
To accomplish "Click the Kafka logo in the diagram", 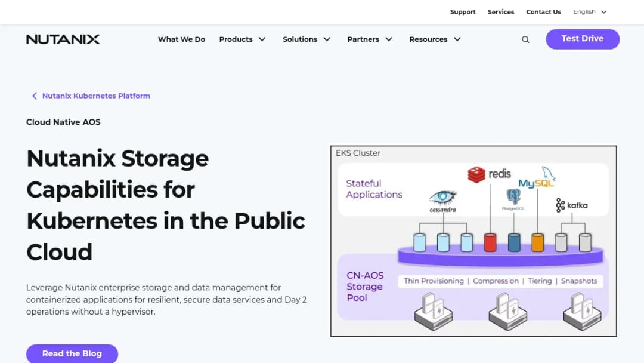I will 572,205.
